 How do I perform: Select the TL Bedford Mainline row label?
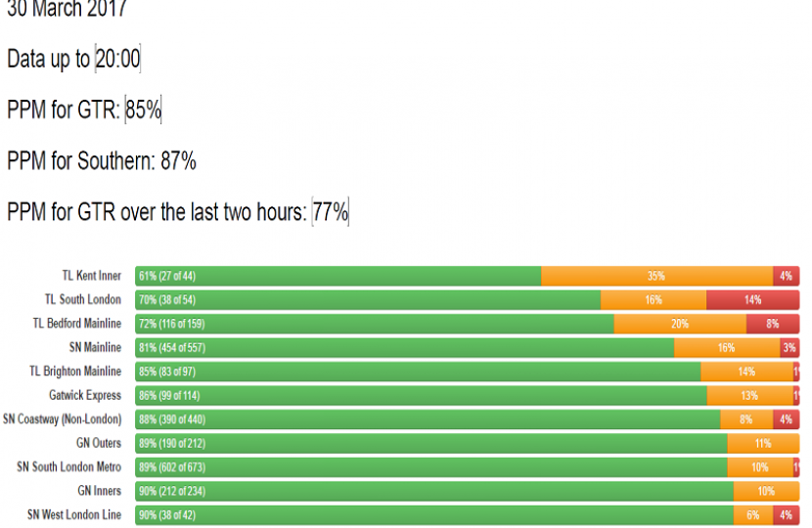[77, 324]
